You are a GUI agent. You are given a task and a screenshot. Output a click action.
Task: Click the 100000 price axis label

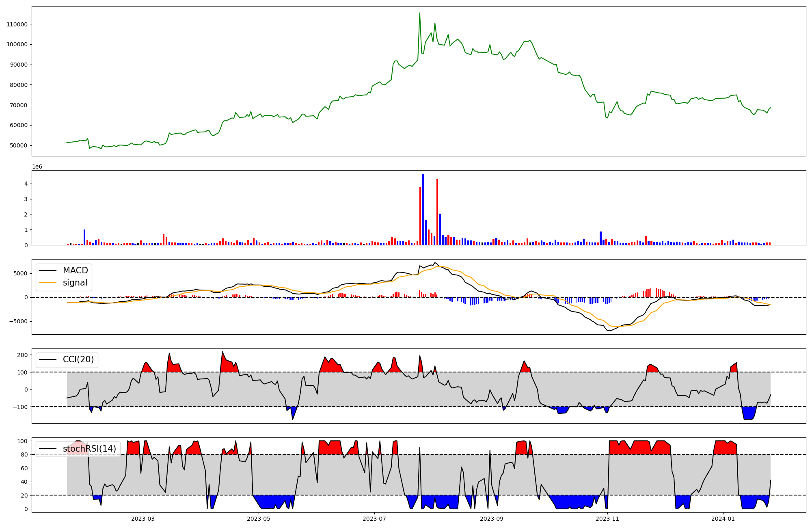pyautogui.click(x=17, y=44)
